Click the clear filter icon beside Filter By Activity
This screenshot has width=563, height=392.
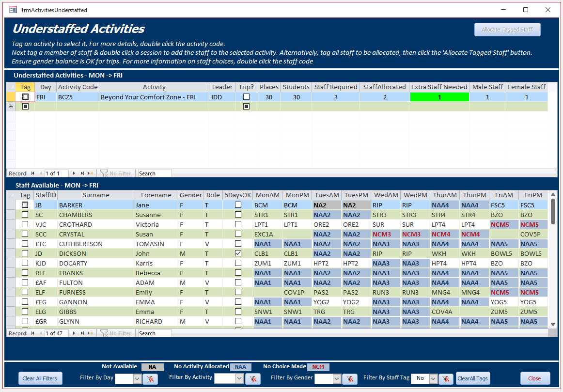(253, 378)
